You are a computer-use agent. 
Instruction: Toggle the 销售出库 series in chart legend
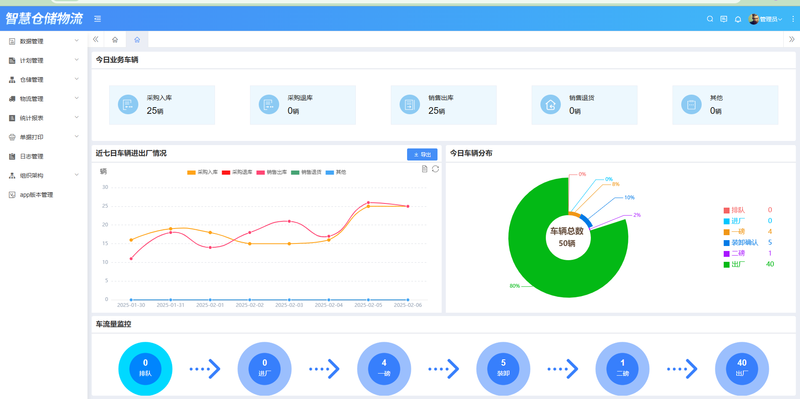pyautogui.click(x=272, y=172)
